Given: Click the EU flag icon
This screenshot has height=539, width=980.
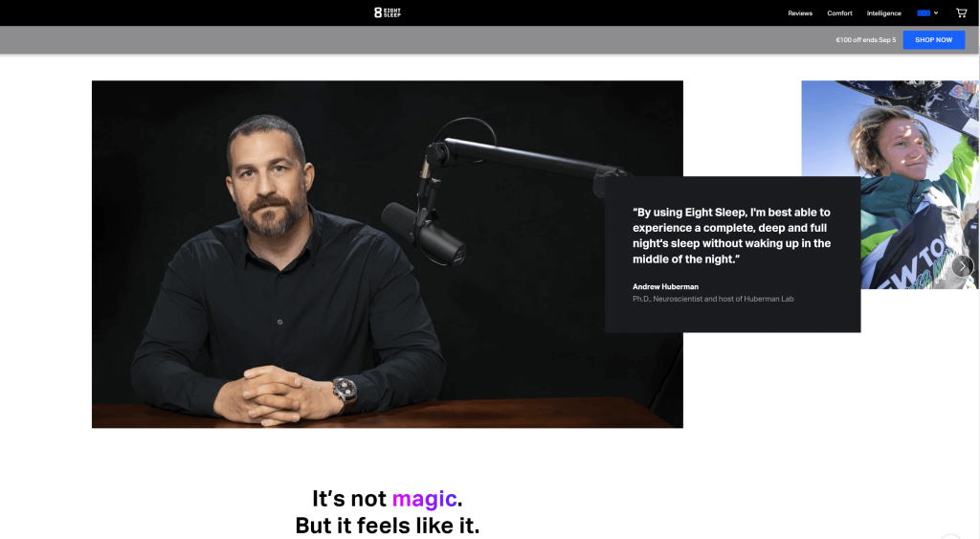Looking at the screenshot, I should (x=924, y=12).
